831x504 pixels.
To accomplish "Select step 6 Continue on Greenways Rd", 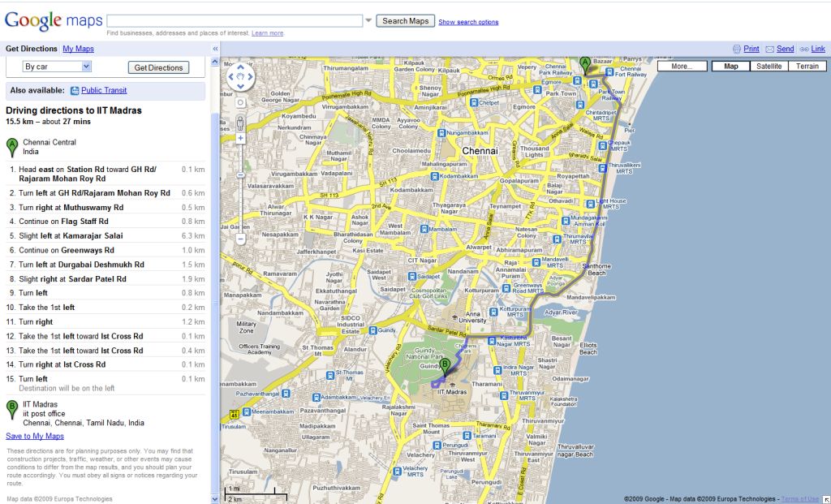I will pyautogui.click(x=105, y=250).
